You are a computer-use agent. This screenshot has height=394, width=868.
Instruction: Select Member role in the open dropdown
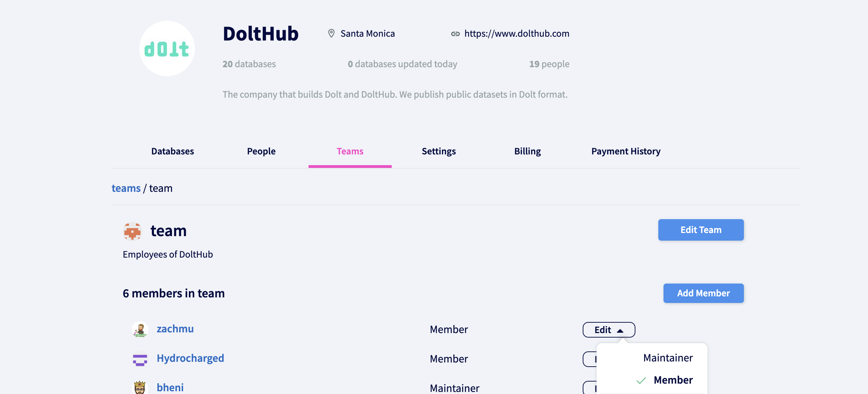point(673,380)
